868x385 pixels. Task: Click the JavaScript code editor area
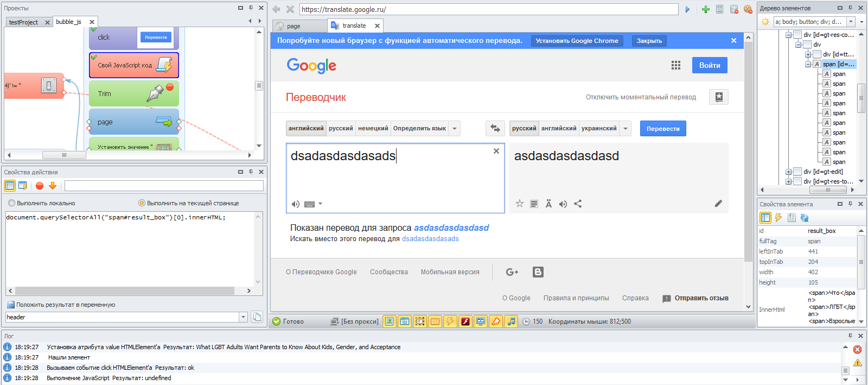[130, 249]
